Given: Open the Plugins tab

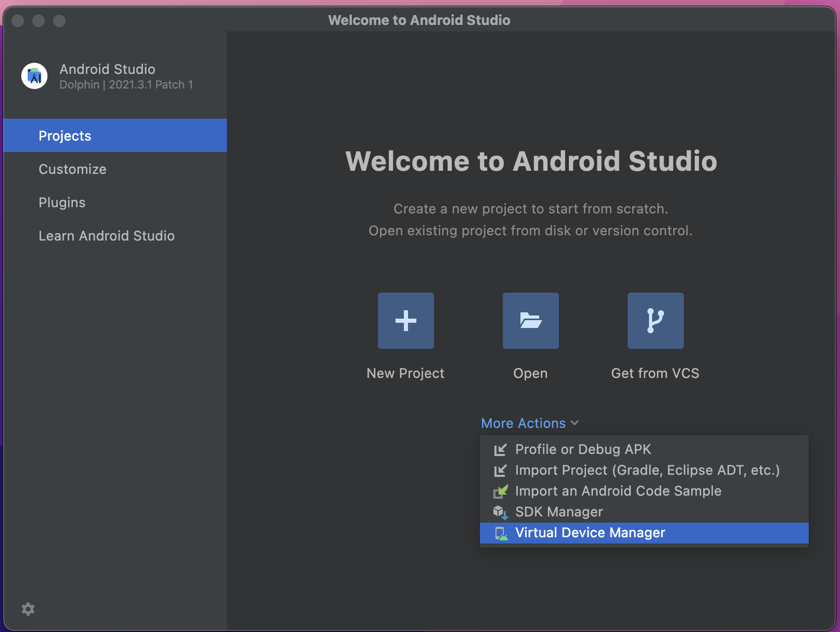Looking at the screenshot, I should (62, 203).
